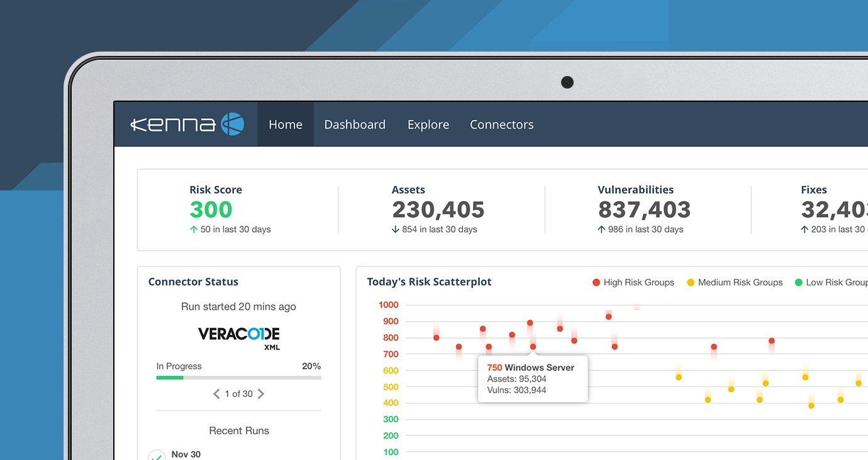The image size is (868, 460).
Task: Click the Kenna logo
Action: (187, 124)
